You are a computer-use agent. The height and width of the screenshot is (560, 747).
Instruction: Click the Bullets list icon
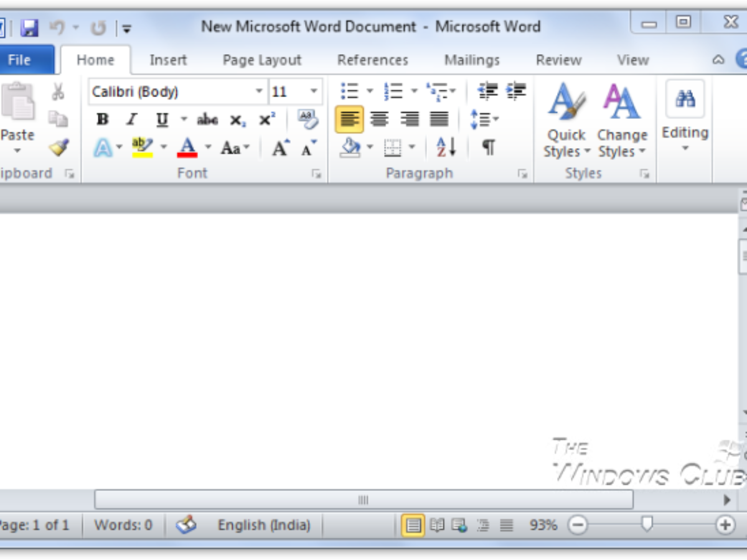(350, 91)
